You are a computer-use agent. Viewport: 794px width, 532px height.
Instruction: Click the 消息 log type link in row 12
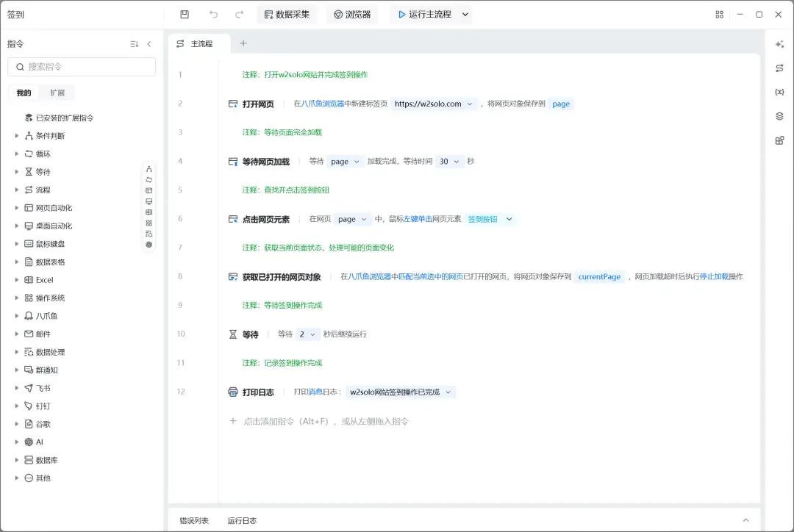coord(315,392)
